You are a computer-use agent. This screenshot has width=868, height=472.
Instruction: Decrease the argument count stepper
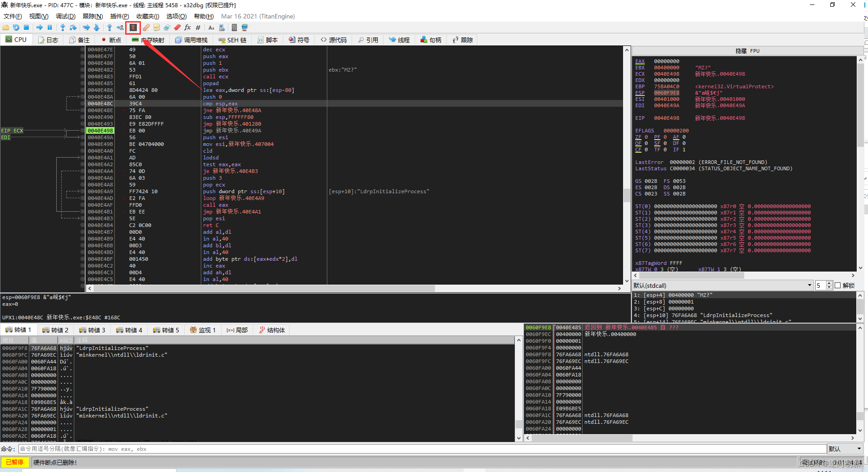pyautogui.click(x=829, y=288)
